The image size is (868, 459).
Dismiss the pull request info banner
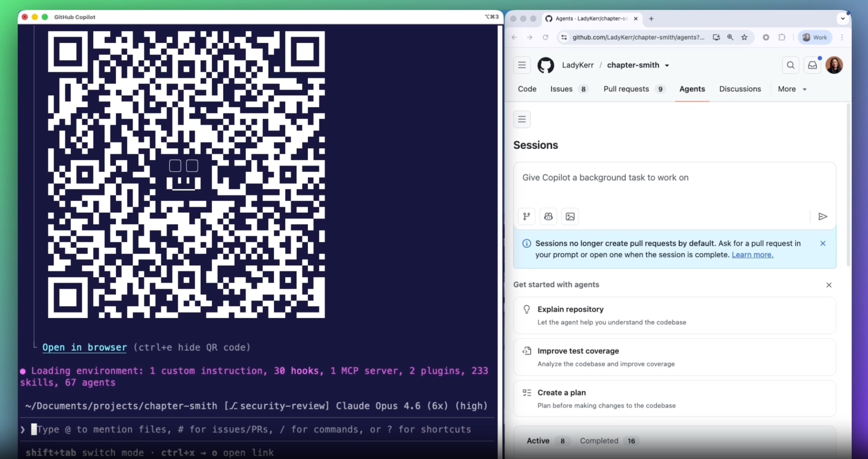coord(823,243)
